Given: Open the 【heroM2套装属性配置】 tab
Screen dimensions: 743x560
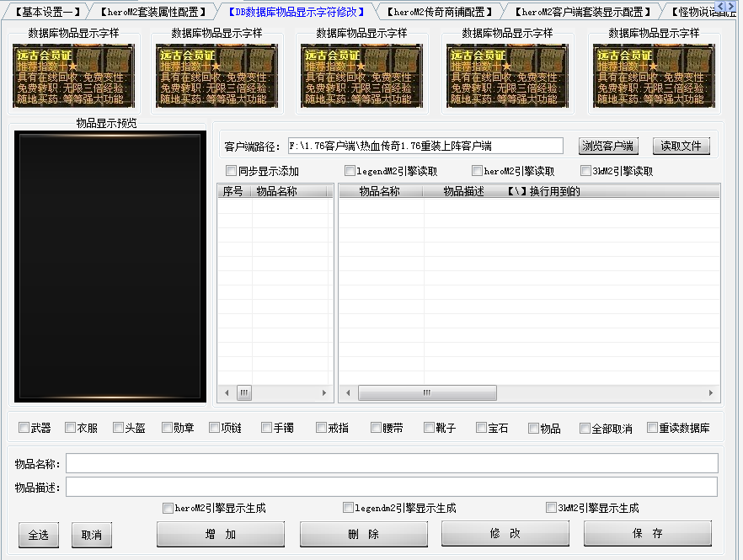Looking at the screenshot, I should [153, 12].
